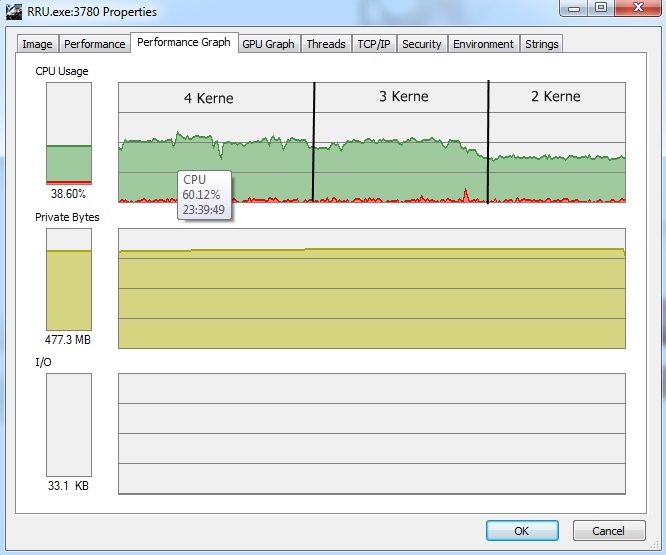Go to the Security tab
This screenshot has height=555, width=666.
pos(422,44)
